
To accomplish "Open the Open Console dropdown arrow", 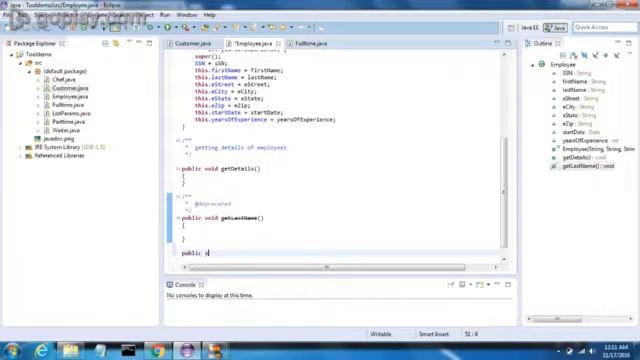I will point(488,284).
